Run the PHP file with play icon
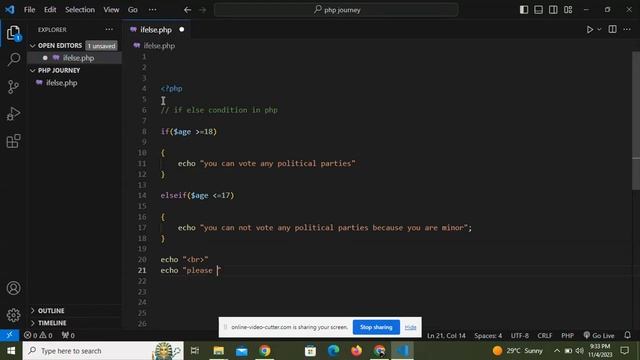The width and height of the screenshot is (640, 360). [x=589, y=29]
